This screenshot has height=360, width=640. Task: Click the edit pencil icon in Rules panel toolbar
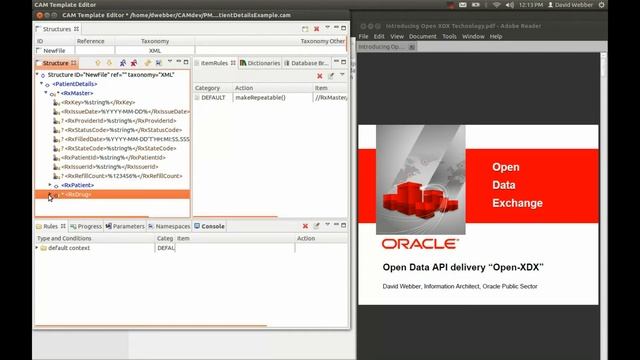point(316,226)
